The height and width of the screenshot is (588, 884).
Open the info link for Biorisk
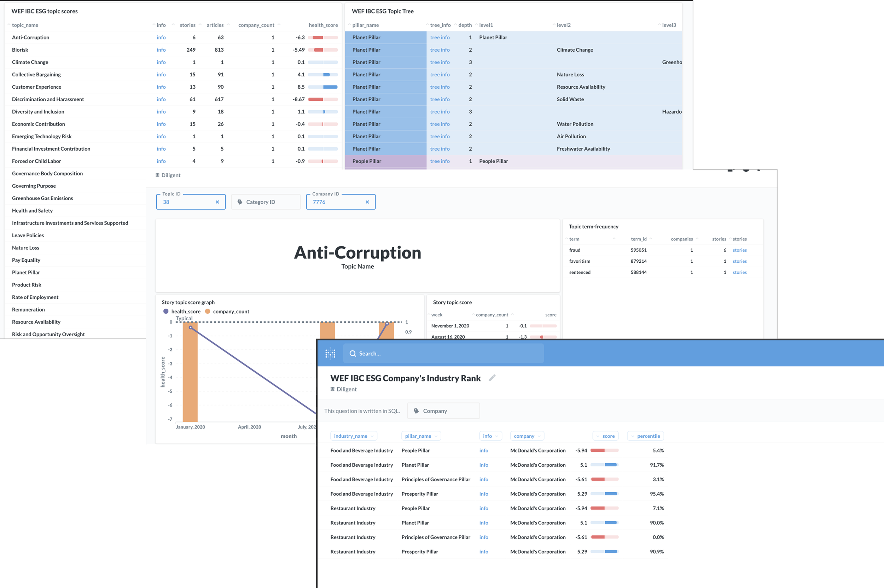pyautogui.click(x=161, y=50)
